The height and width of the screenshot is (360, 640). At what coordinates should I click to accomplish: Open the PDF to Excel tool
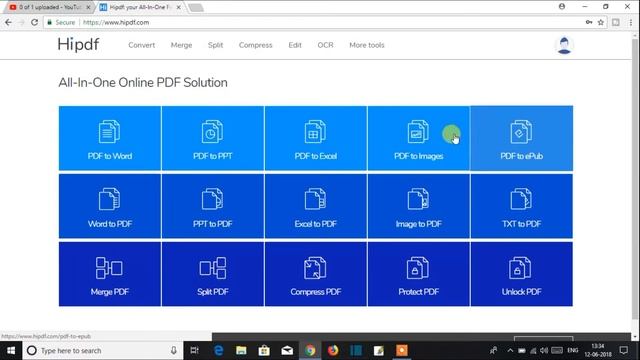316,138
